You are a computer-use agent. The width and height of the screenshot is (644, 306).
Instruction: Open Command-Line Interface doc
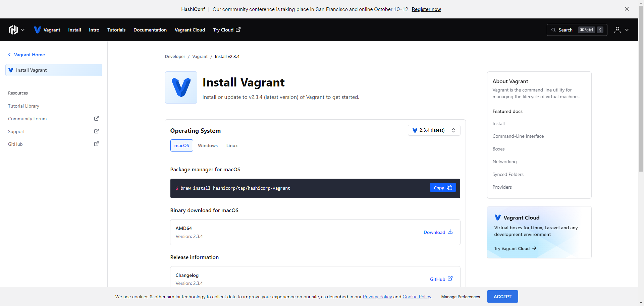pyautogui.click(x=518, y=136)
